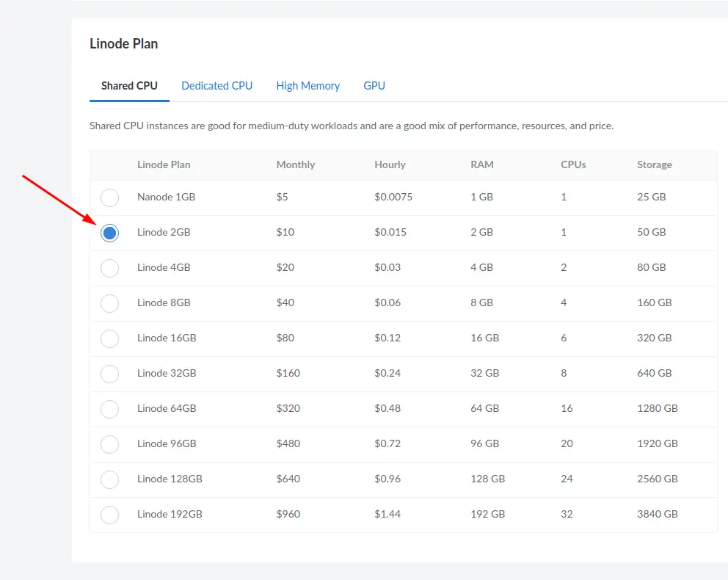The width and height of the screenshot is (728, 580).
Task: Click the Storage column header
Action: coord(655,165)
